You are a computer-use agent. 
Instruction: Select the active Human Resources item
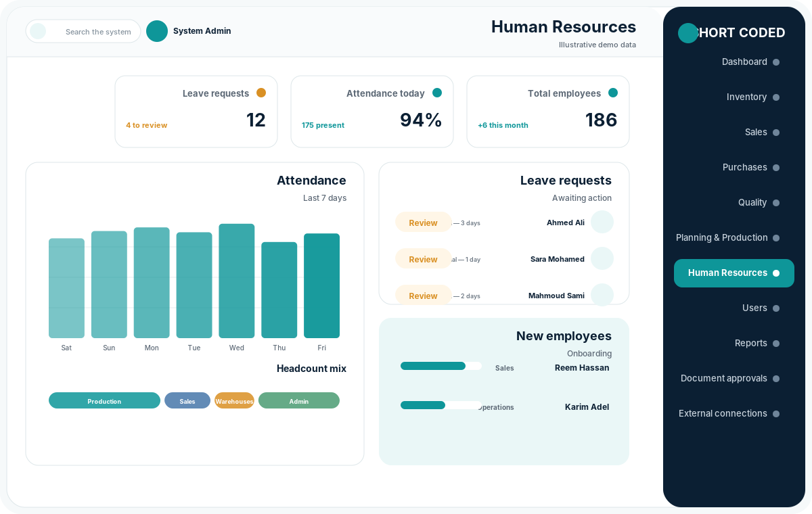click(734, 273)
